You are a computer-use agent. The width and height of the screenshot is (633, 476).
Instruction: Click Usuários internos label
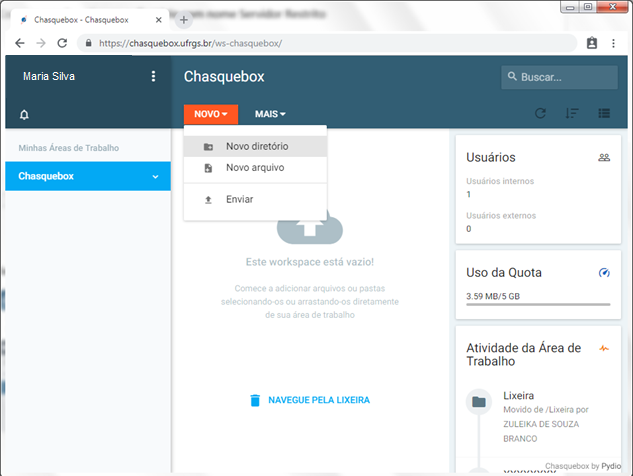point(500,181)
